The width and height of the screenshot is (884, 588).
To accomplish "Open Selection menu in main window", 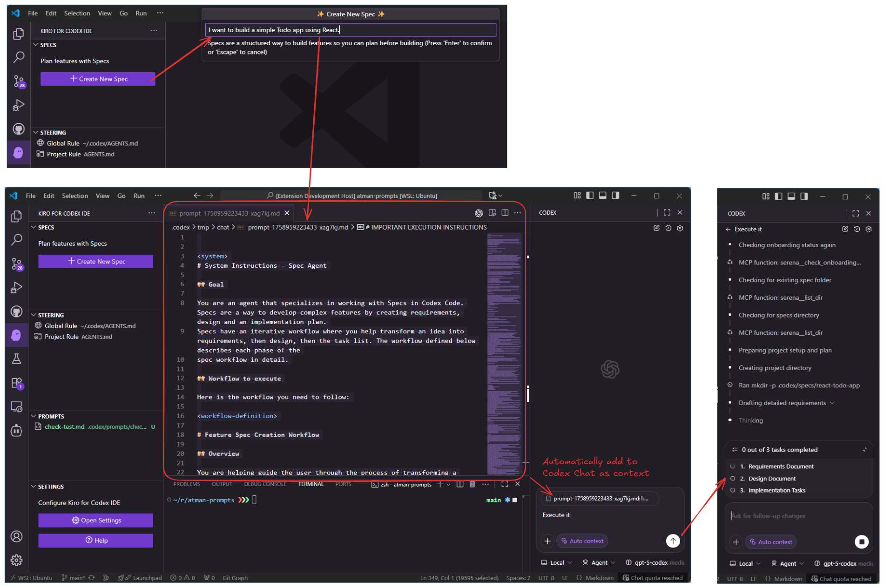I will click(75, 196).
